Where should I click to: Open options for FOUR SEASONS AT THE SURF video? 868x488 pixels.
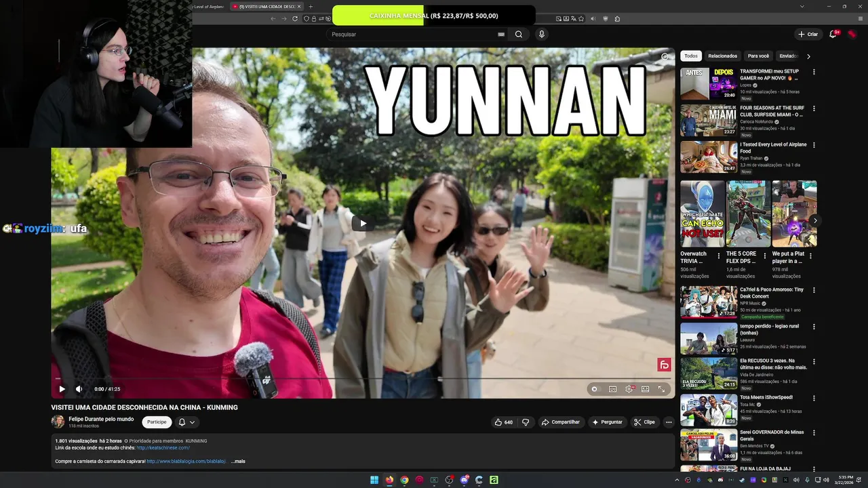(x=814, y=108)
